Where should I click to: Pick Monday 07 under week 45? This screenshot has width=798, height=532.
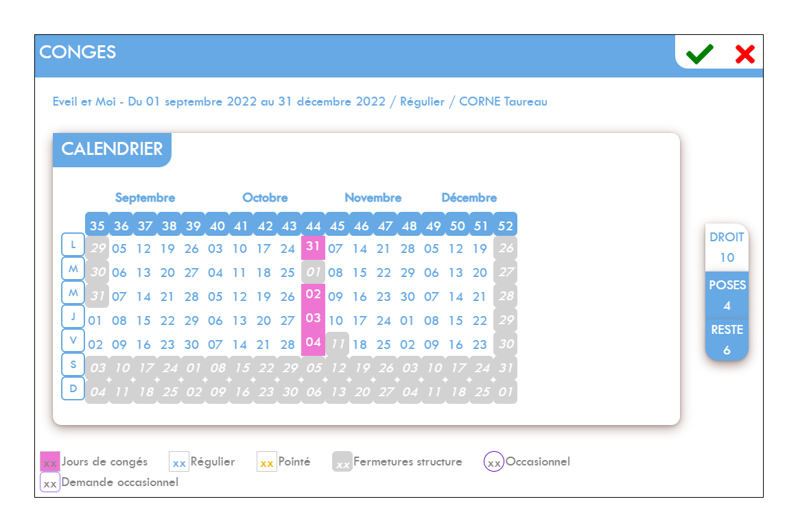(336, 249)
